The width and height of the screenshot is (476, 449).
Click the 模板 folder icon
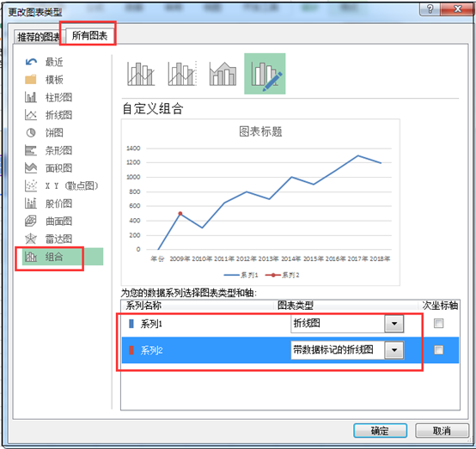[x=31, y=80]
